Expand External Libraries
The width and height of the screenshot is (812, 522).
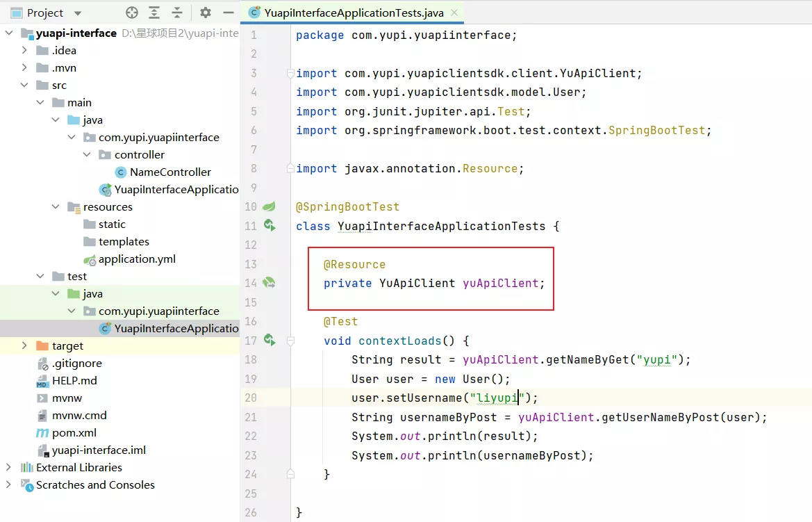[9, 467]
